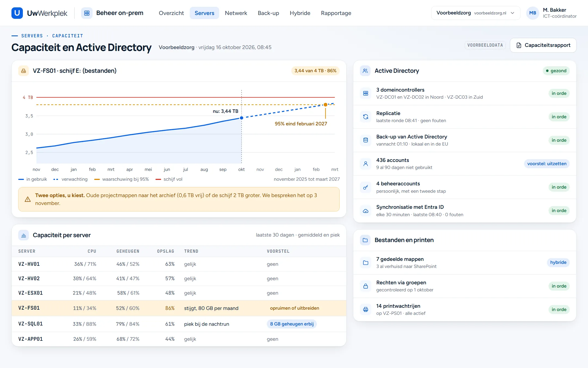Click the Replicatie sync arrows icon
Image resolution: width=588 pixels, height=368 pixels.
(x=366, y=117)
